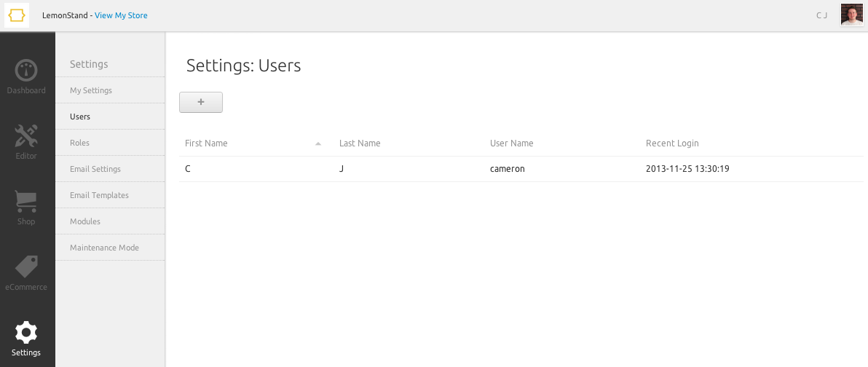Open the Editor tools section
The height and width of the screenshot is (367, 868).
(x=26, y=142)
